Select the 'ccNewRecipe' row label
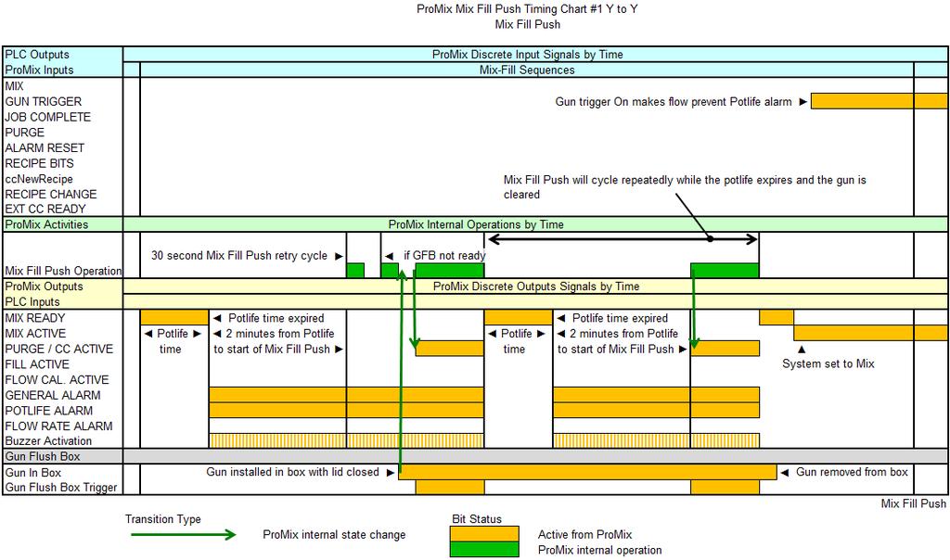950x560 pixels. (39, 179)
